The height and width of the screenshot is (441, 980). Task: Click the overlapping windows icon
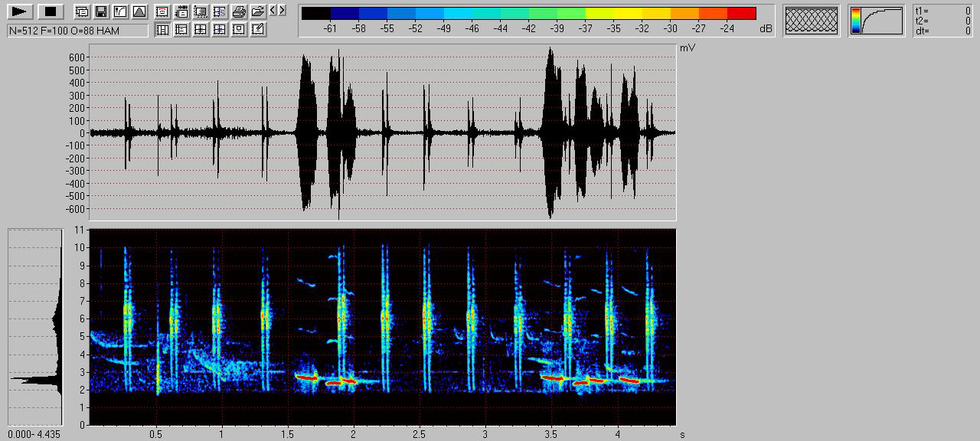[82, 11]
